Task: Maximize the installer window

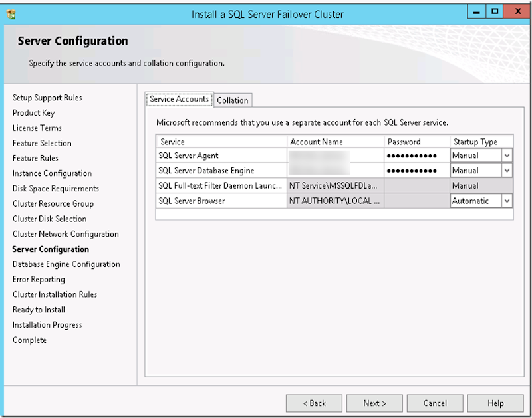Action: pos(495,11)
